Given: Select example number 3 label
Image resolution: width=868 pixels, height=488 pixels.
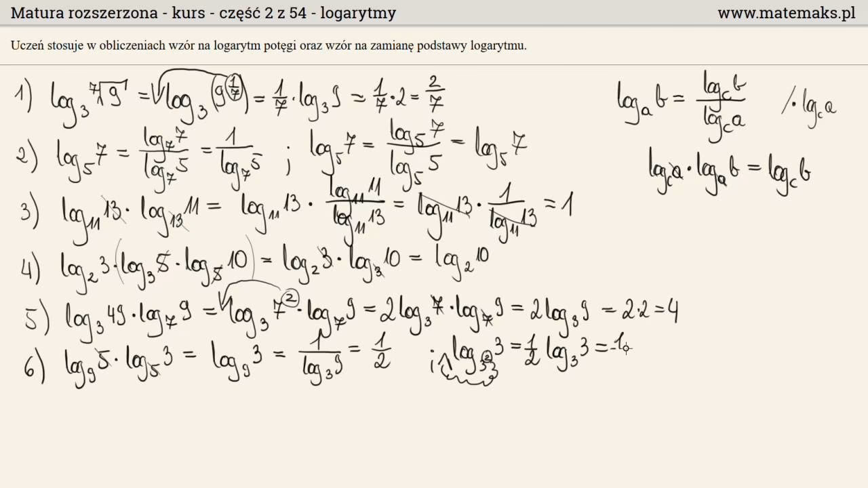Looking at the screenshot, I should tap(29, 211).
